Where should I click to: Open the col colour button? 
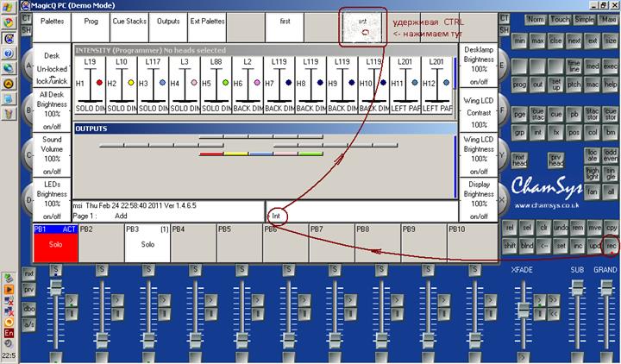593,132
